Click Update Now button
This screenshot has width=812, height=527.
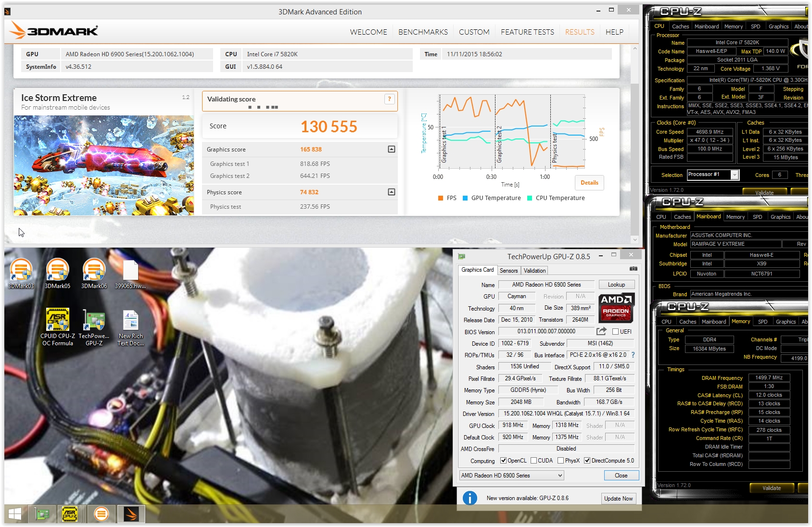pyautogui.click(x=618, y=499)
